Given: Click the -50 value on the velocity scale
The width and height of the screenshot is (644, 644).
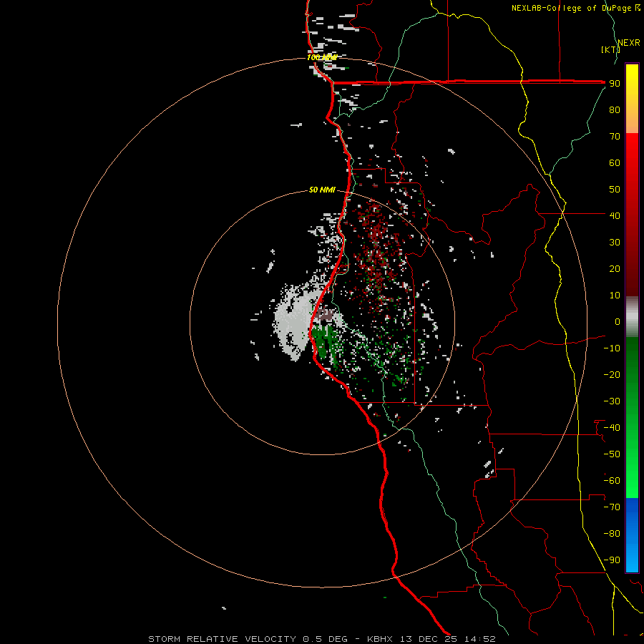Looking at the screenshot, I should click(x=612, y=454).
